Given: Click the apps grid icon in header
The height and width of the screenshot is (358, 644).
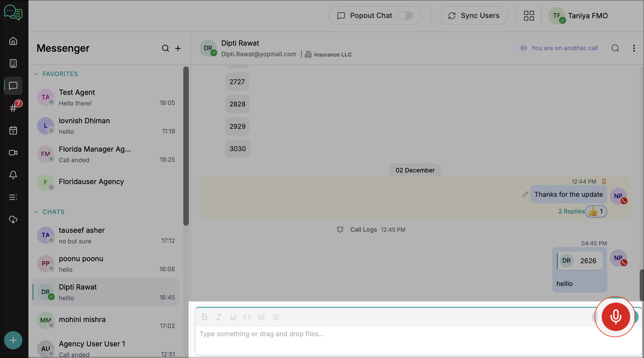Looking at the screenshot, I should point(529,16).
